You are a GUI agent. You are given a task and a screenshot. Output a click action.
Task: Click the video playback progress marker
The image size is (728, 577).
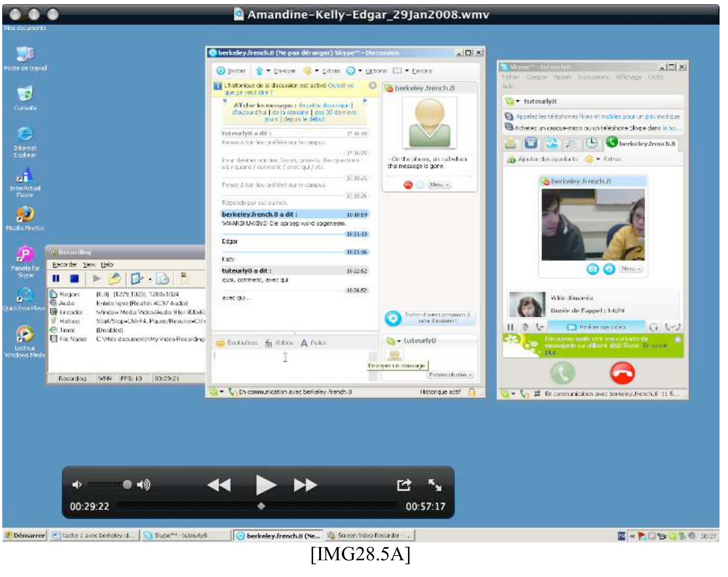[261, 506]
